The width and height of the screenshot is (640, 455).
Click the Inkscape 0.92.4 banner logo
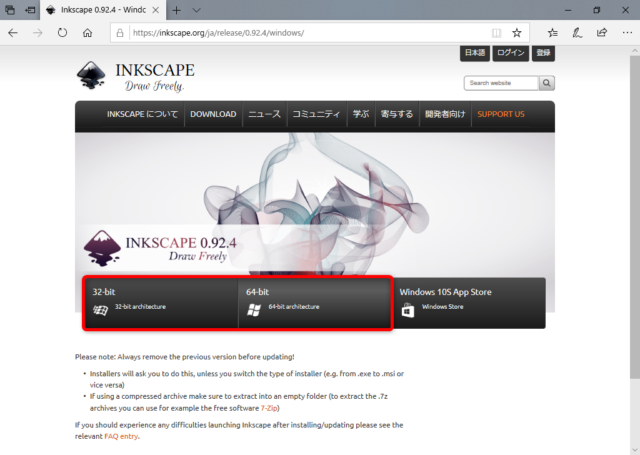[x=160, y=248]
